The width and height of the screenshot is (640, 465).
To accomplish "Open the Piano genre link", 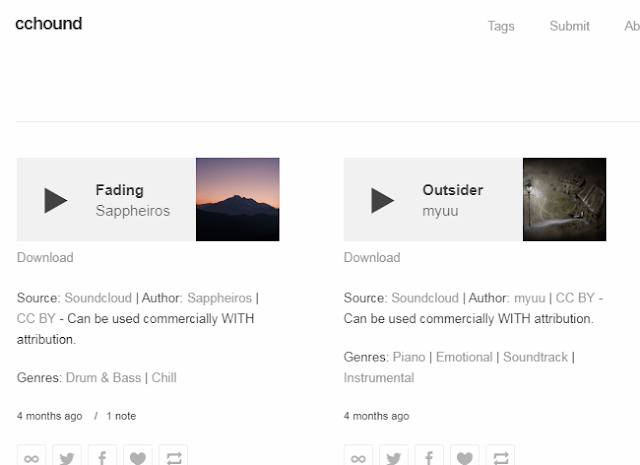I will pyautogui.click(x=409, y=357).
